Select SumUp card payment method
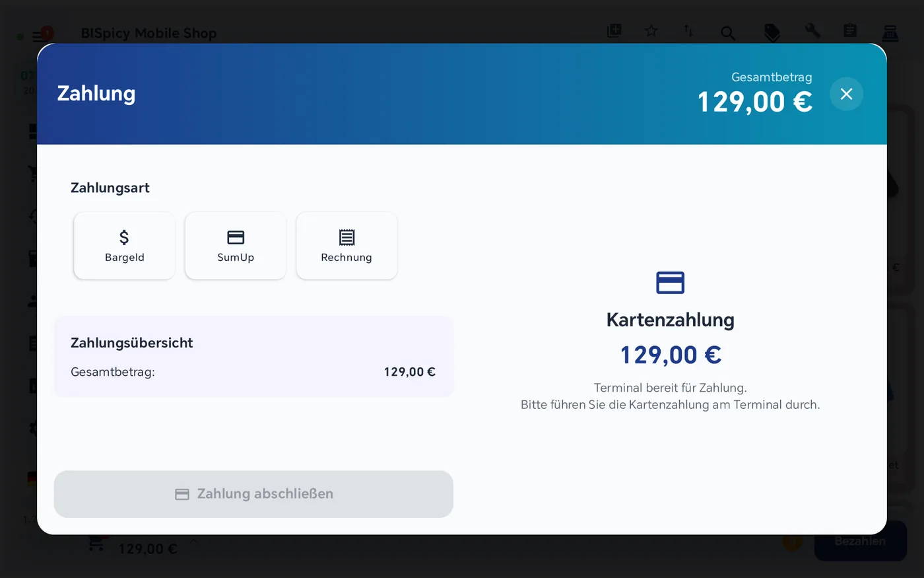 (236, 246)
